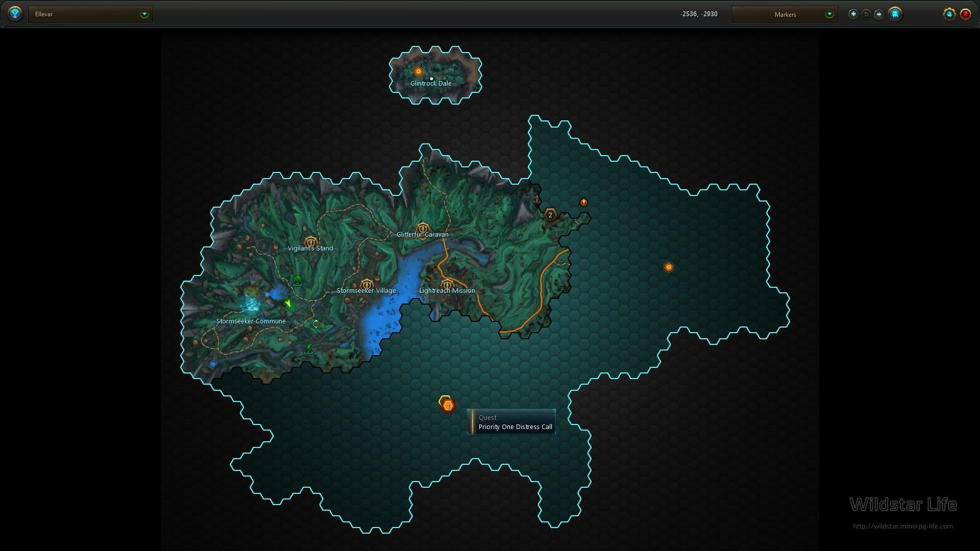Click the lone orange hexagon marker in the eastern area
The height and width of the screenshot is (551, 980).
pyautogui.click(x=669, y=267)
